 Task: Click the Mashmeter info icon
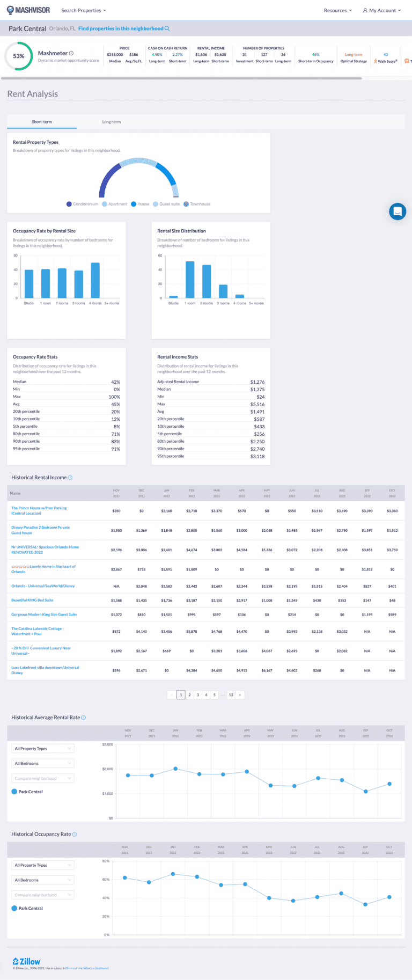click(x=71, y=53)
